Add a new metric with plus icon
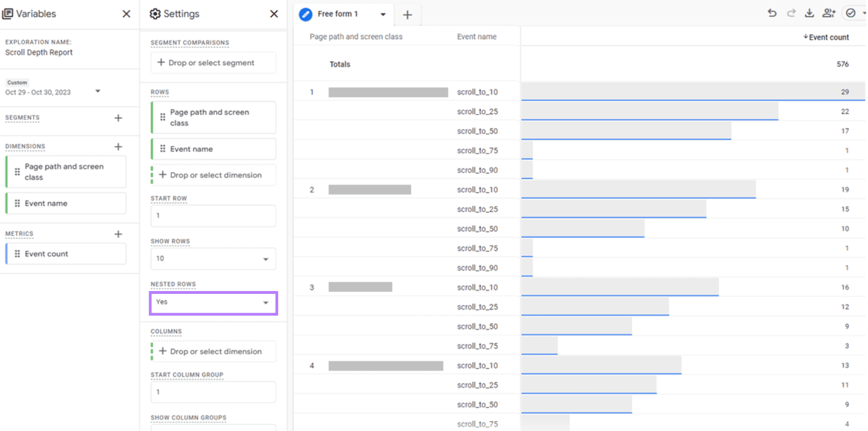The width and height of the screenshot is (868, 431). click(x=118, y=234)
